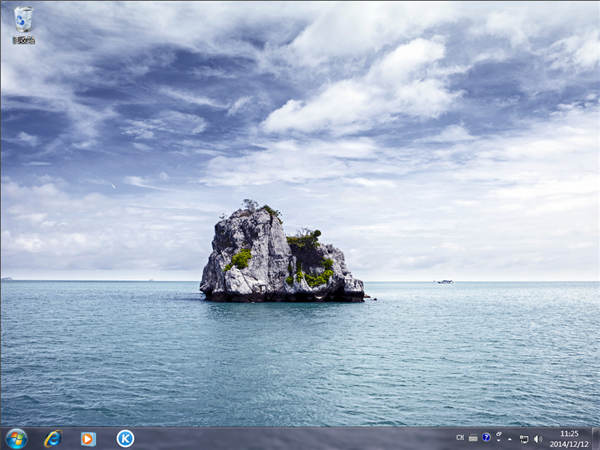Open the CH input language selector
Viewport: 600px width, 450px height.
click(460, 438)
